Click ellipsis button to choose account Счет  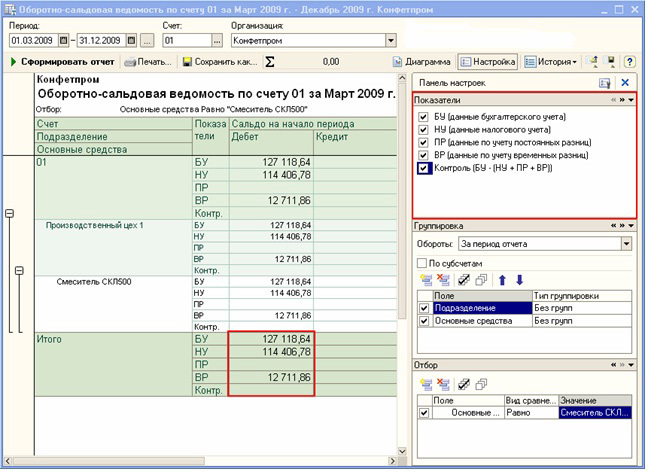pyautogui.click(x=217, y=41)
